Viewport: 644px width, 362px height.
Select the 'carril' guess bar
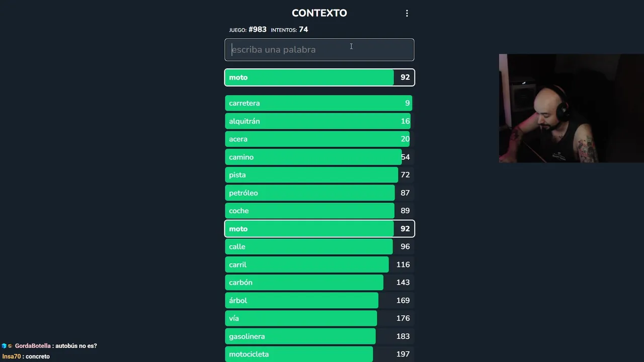pos(319,264)
